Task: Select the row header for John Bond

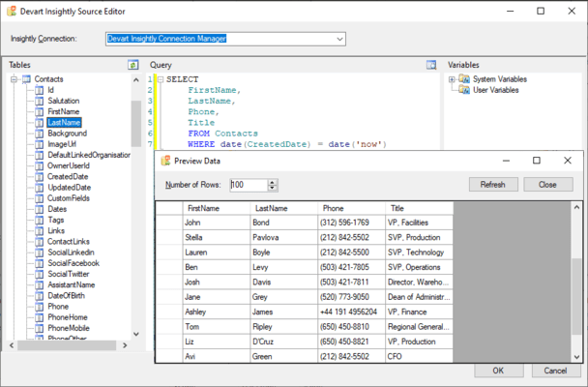Action: tap(169, 223)
